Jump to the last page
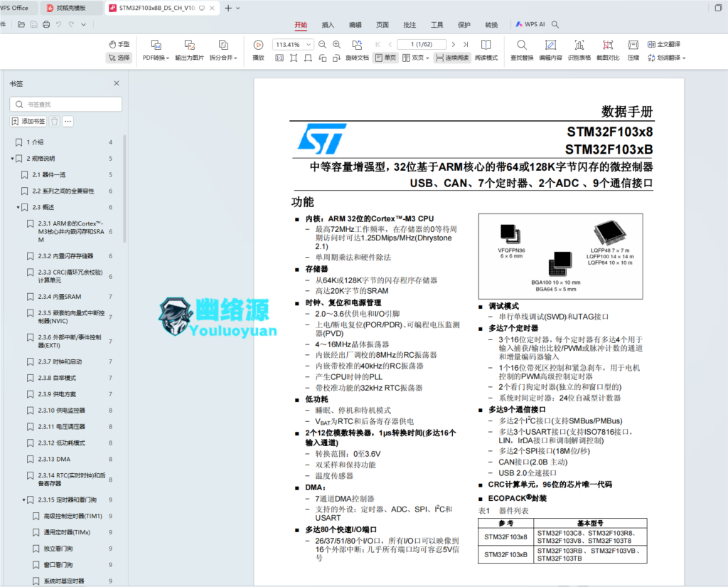728x587 pixels. tap(466, 45)
